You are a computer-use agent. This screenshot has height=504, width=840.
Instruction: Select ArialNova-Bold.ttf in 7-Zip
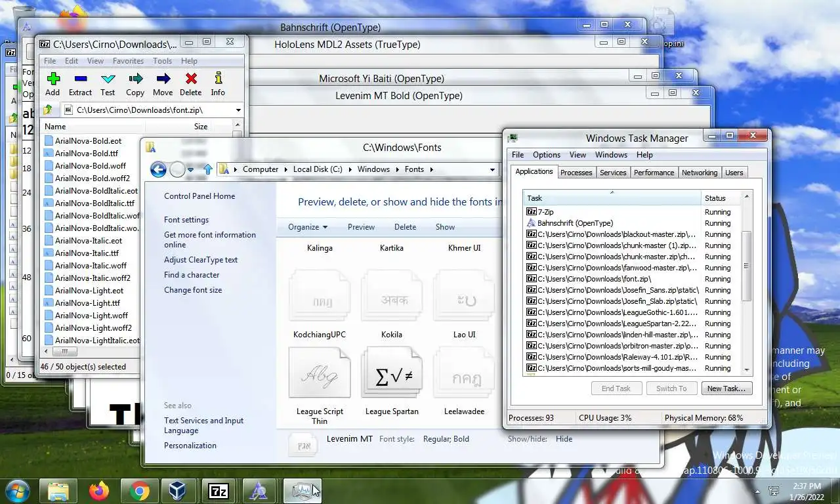pos(87,153)
